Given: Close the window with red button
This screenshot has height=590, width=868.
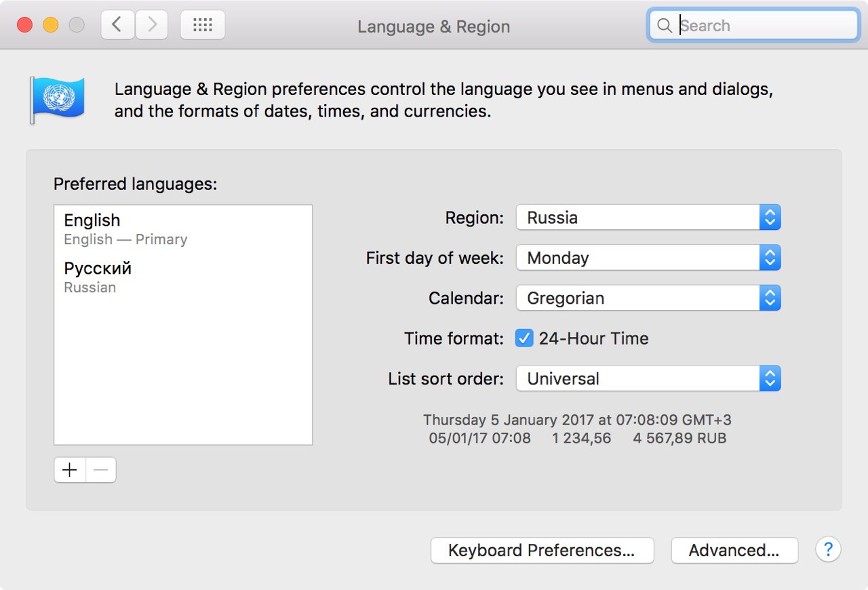Looking at the screenshot, I should click(25, 25).
